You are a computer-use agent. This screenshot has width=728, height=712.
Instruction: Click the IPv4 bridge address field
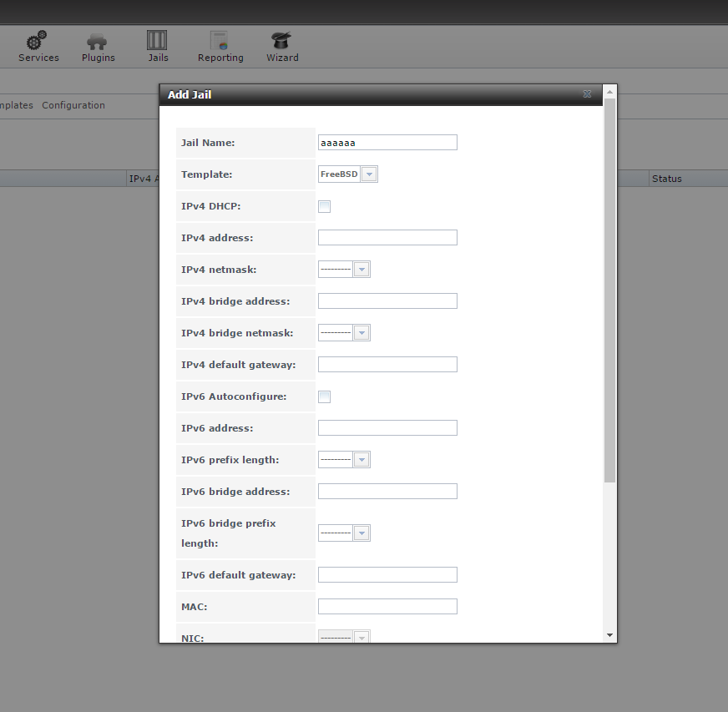(387, 301)
